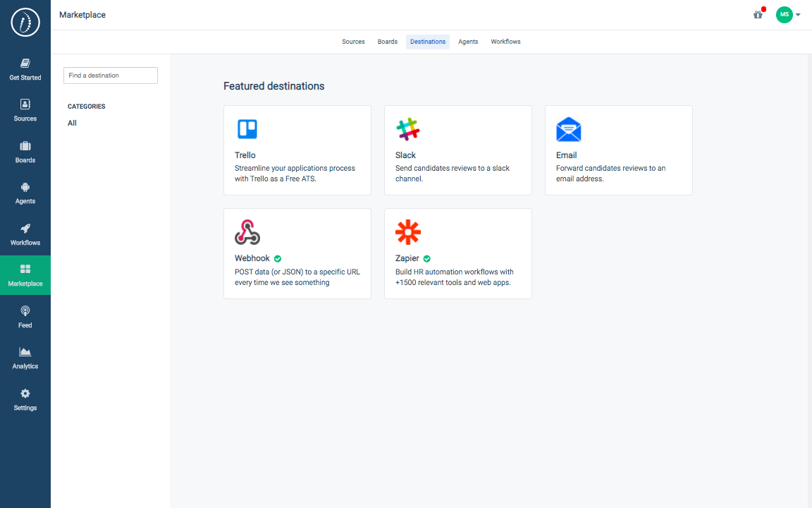Click the CATEGORIES heading label
812x508 pixels.
87,107
